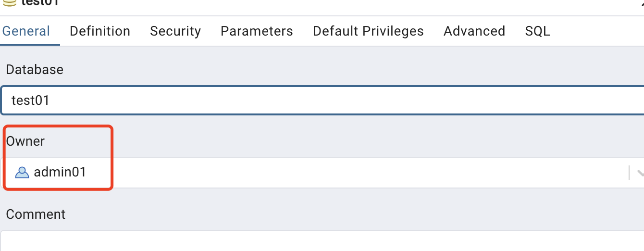Click the Database field label

coord(35,70)
